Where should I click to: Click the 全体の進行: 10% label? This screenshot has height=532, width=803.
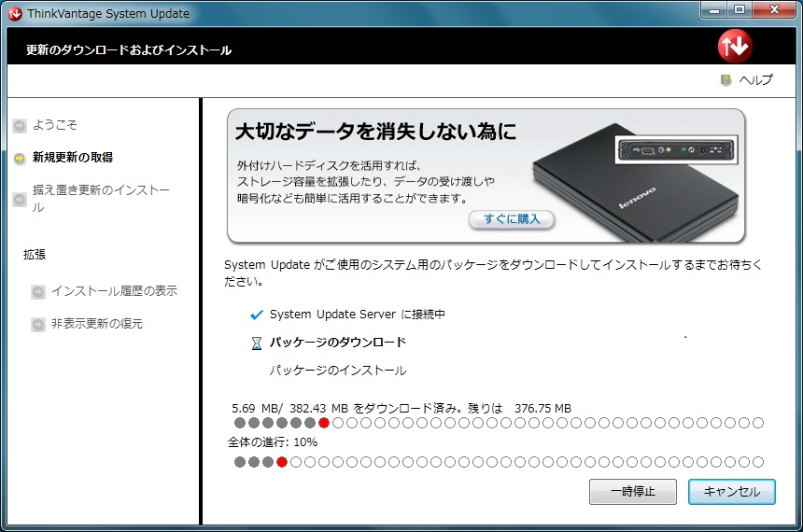click(x=273, y=441)
